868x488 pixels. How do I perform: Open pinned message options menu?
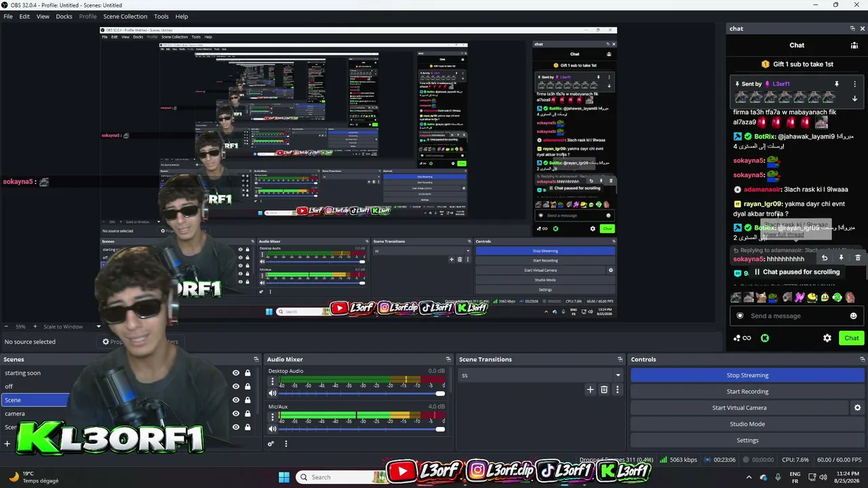point(854,84)
